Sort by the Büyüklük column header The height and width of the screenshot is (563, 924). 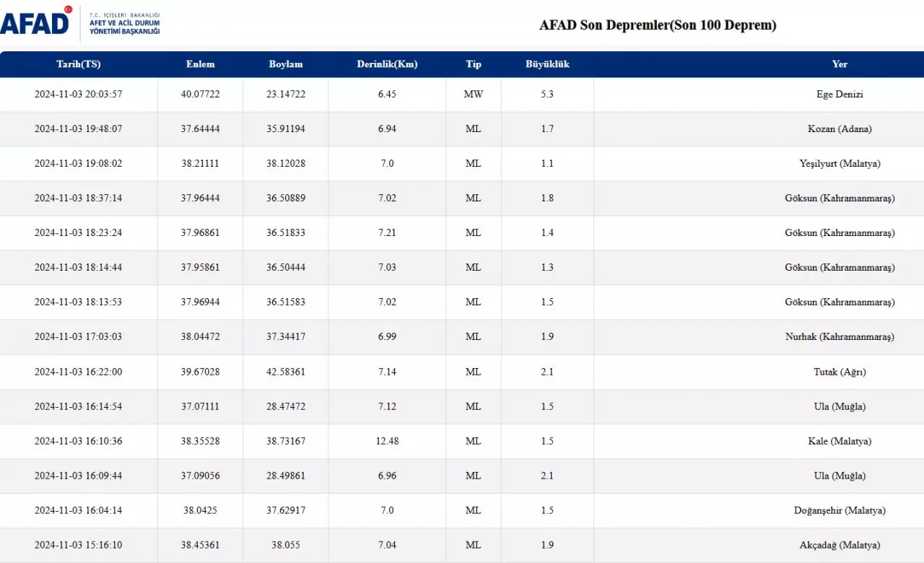click(x=547, y=64)
